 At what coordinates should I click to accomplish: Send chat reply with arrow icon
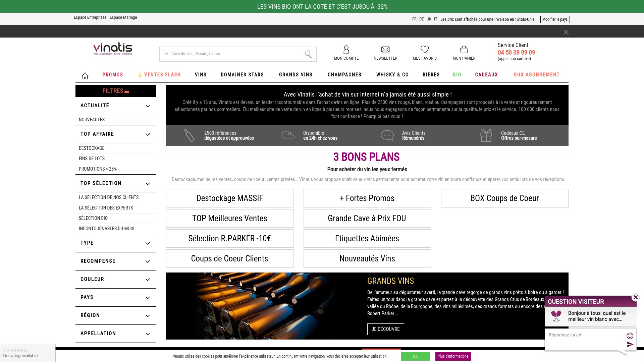630,344
